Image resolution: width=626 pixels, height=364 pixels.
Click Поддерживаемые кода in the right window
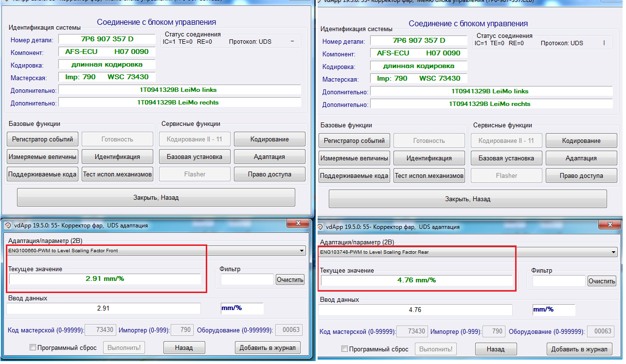coord(354,176)
